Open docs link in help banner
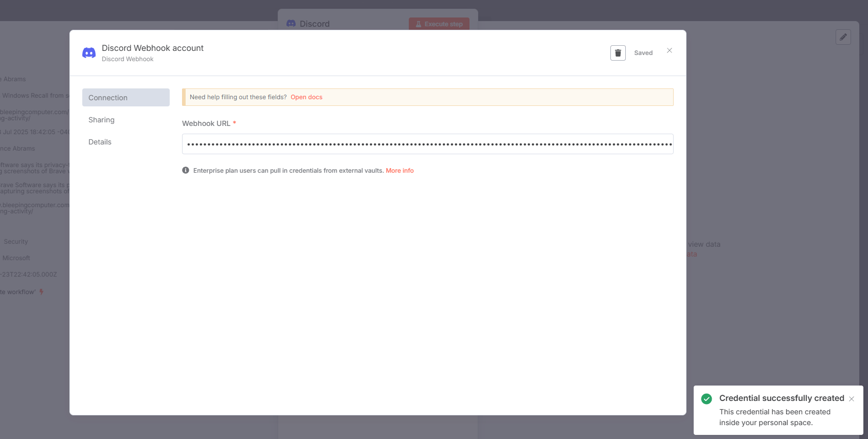 (x=306, y=97)
